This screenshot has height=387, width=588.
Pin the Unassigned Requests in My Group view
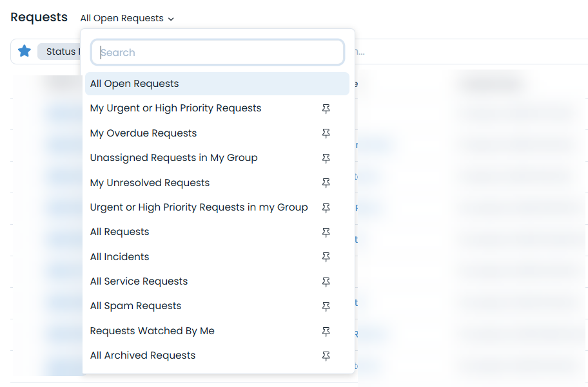pos(326,158)
